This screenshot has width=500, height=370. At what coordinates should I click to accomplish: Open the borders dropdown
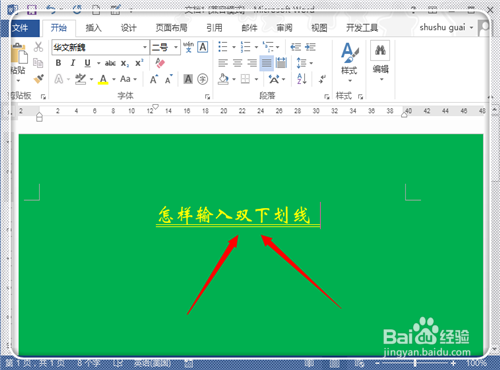[x=256, y=79]
